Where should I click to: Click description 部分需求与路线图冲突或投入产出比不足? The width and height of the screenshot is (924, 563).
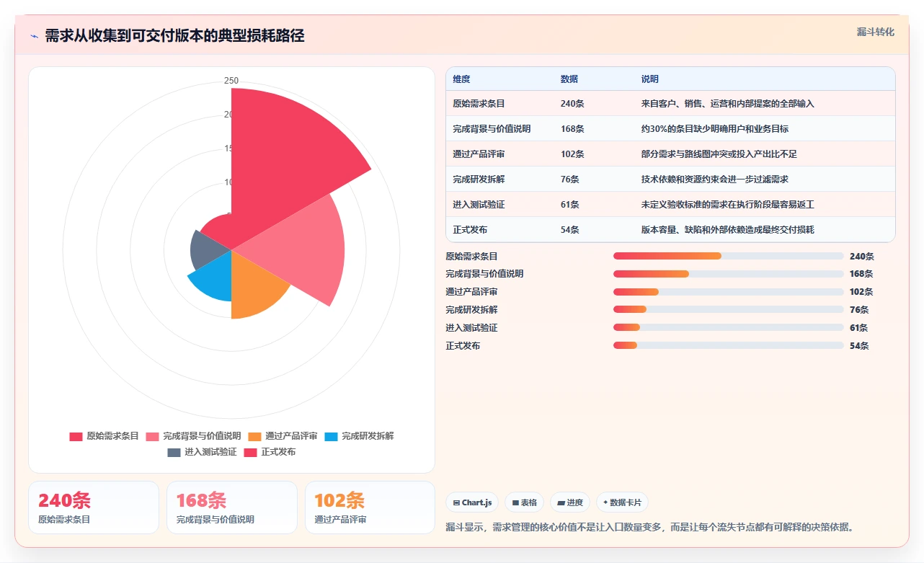click(x=719, y=154)
